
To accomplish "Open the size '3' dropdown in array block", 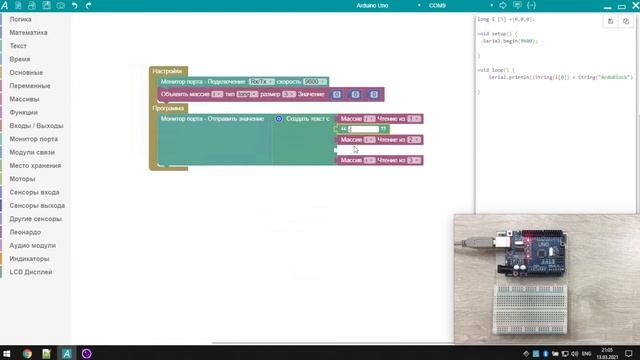I will tap(289, 94).
